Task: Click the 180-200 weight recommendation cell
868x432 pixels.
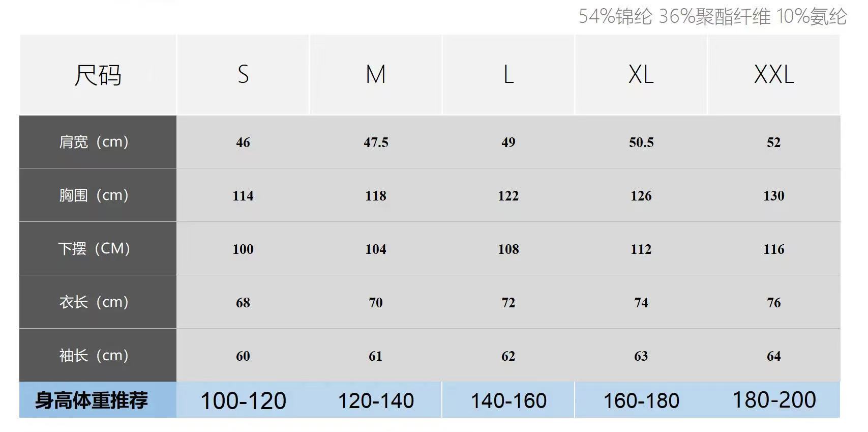Action: coord(773,400)
